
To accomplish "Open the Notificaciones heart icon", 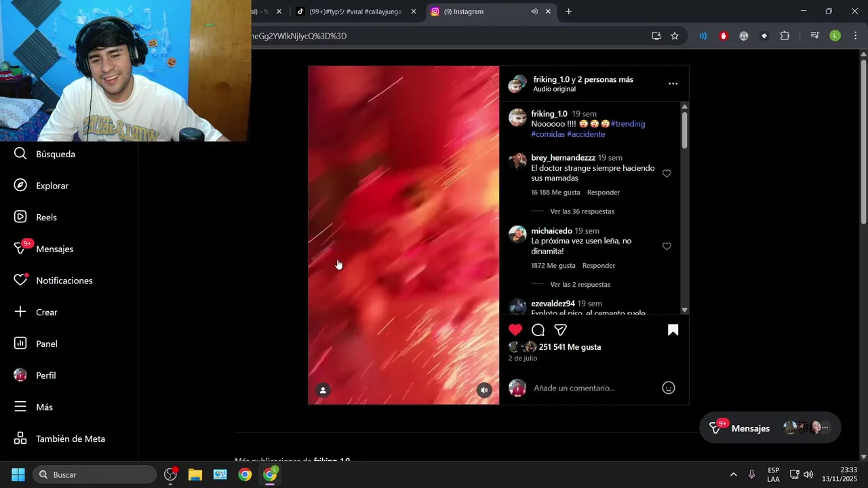I will pyautogui.click(x=20, y=281).
